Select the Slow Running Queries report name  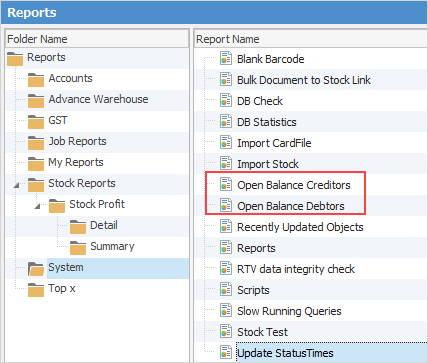pos(289,311)
